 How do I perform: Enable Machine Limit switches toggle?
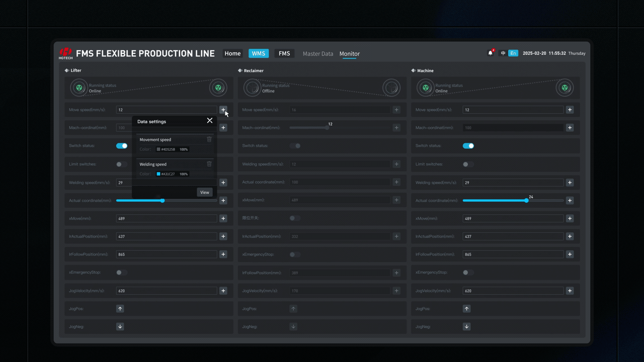[468, 164]
